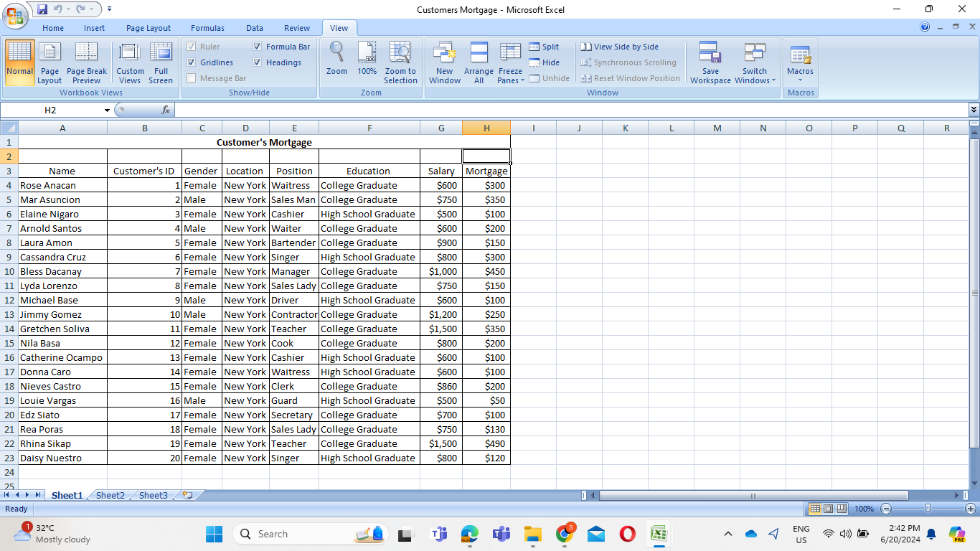This screenshot has width=980, height=551.
Task: Open the Formulas ribbon tab
Action: point(207,28)
